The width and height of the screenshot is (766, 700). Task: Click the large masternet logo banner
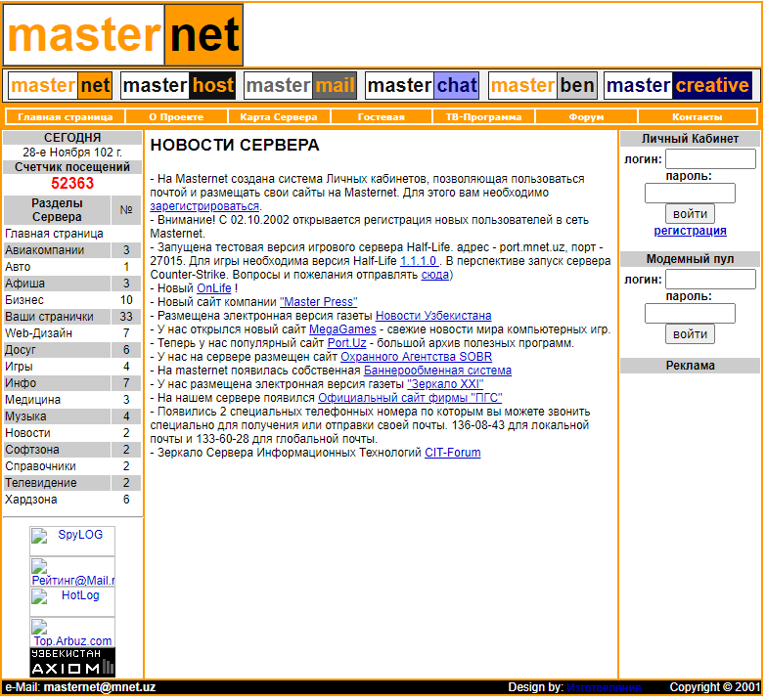point(123,35)
